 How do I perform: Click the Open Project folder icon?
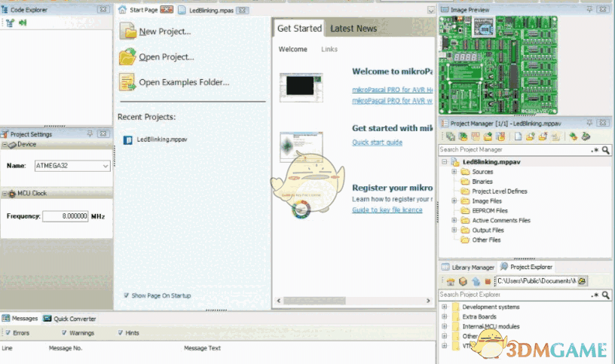coord(127,57)
